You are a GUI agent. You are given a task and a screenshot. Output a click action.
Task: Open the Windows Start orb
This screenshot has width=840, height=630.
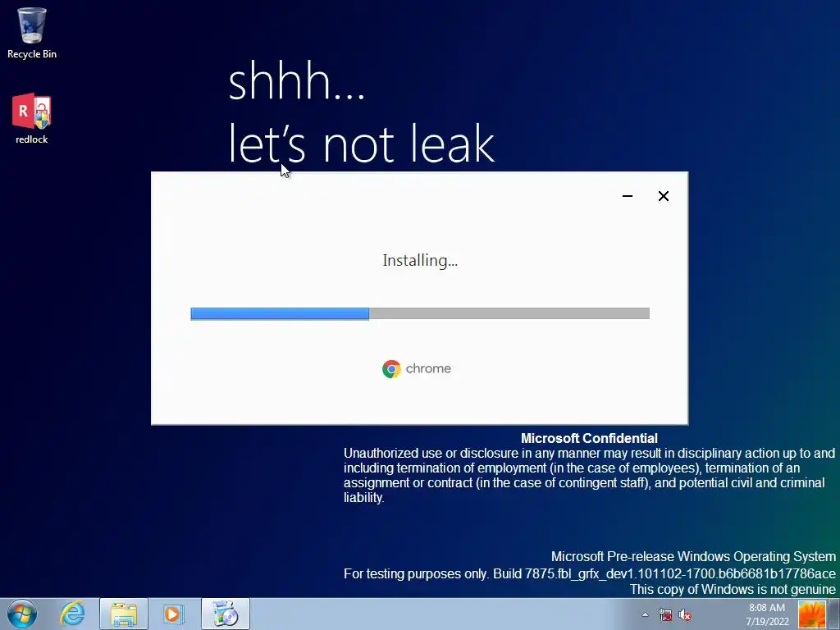coord(22,614)
